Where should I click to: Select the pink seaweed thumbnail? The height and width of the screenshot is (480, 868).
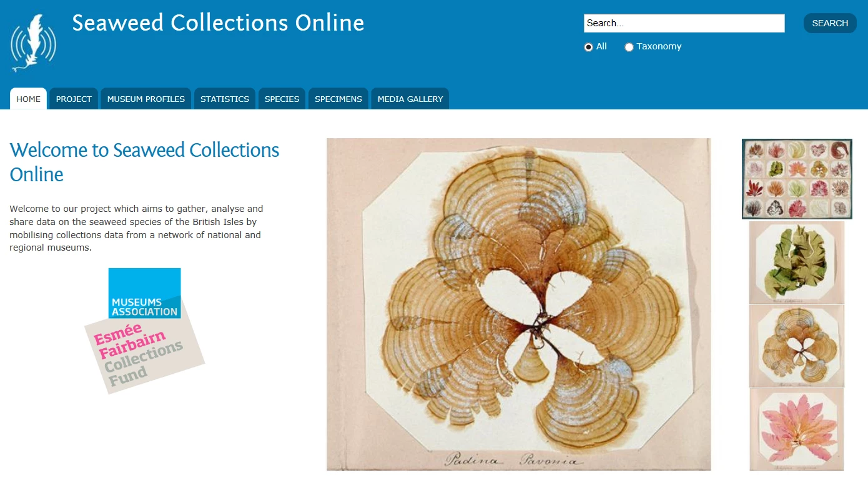[x=797, y=429]
